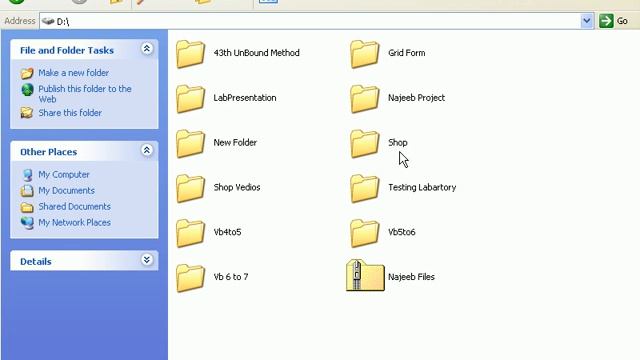Select the Vb5to6 folder icon

pos(364,233)
